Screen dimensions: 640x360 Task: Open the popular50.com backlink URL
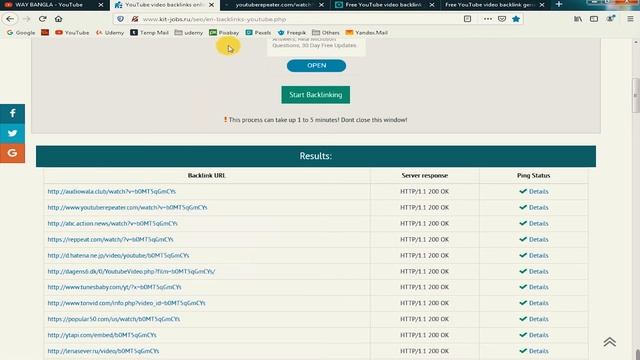coord(113,319)
